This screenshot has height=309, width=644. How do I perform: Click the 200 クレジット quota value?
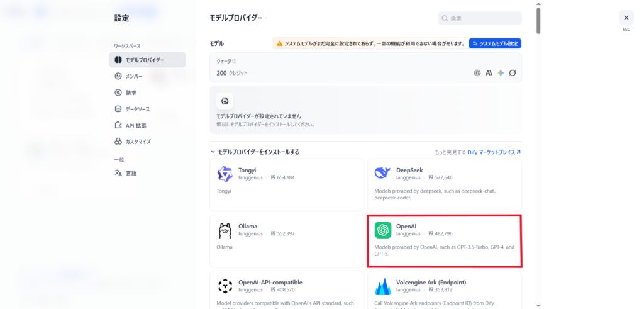click(231, 73)
